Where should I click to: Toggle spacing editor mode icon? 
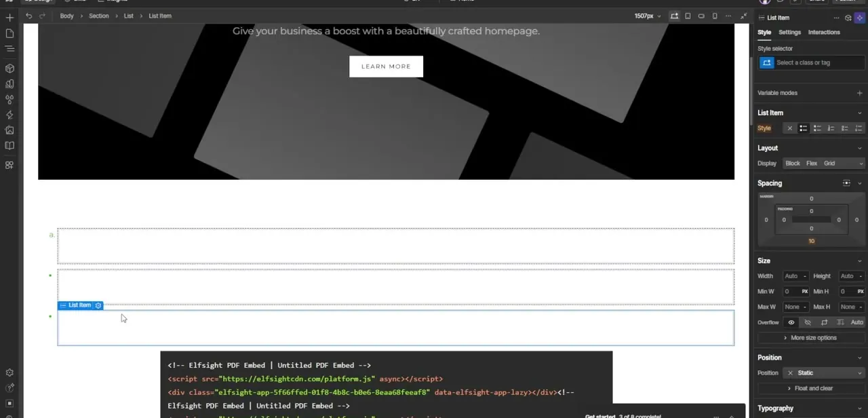[846, 183]
